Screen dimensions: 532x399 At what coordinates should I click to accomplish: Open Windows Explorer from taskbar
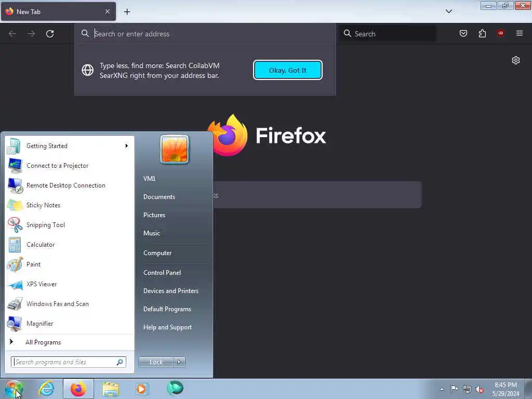point(111,389)
